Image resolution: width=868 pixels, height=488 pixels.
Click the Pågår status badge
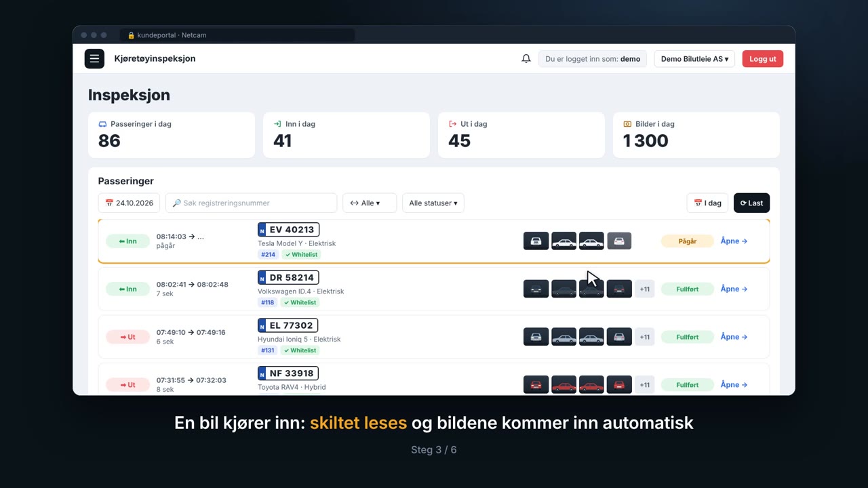[x=687, y=241]
